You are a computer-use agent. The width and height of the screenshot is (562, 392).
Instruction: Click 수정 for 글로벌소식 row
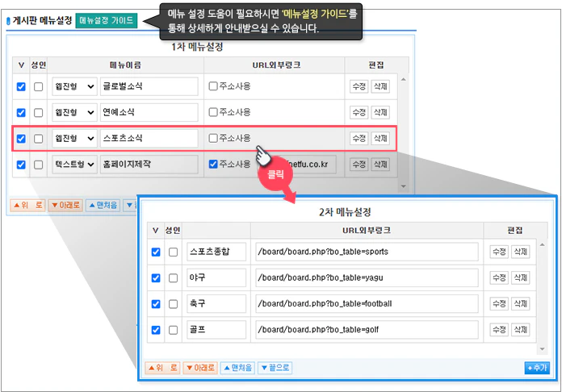coord(359,86)
